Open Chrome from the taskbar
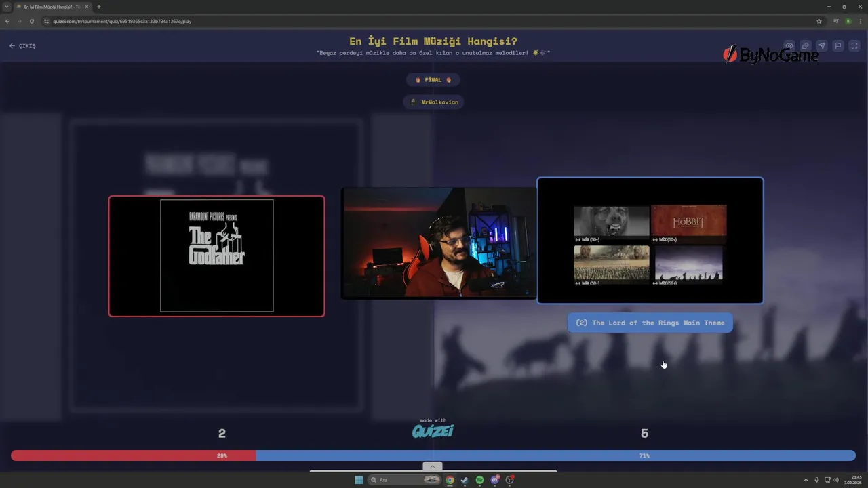Viewport: 868px width, 488px height. click(450, 480)
